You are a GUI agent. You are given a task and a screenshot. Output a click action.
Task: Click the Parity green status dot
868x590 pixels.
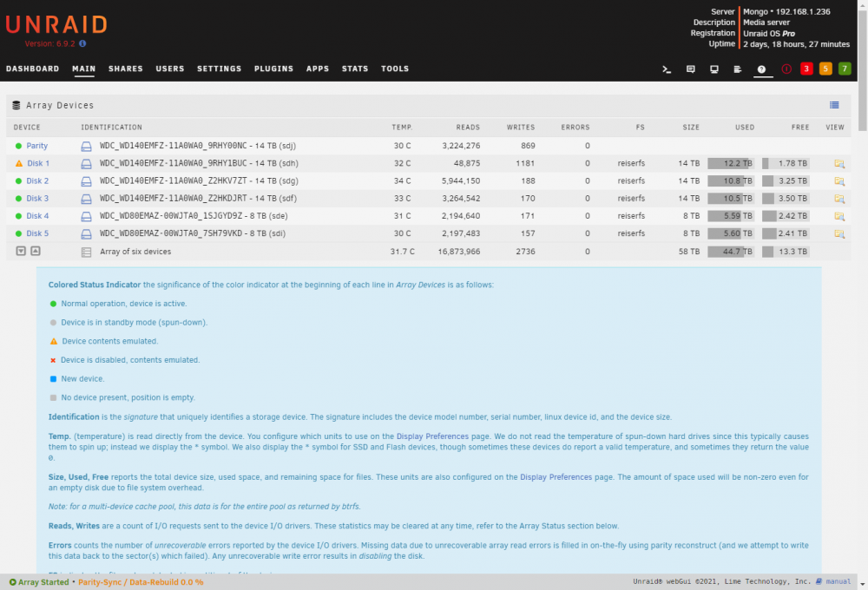click(18, 146)
